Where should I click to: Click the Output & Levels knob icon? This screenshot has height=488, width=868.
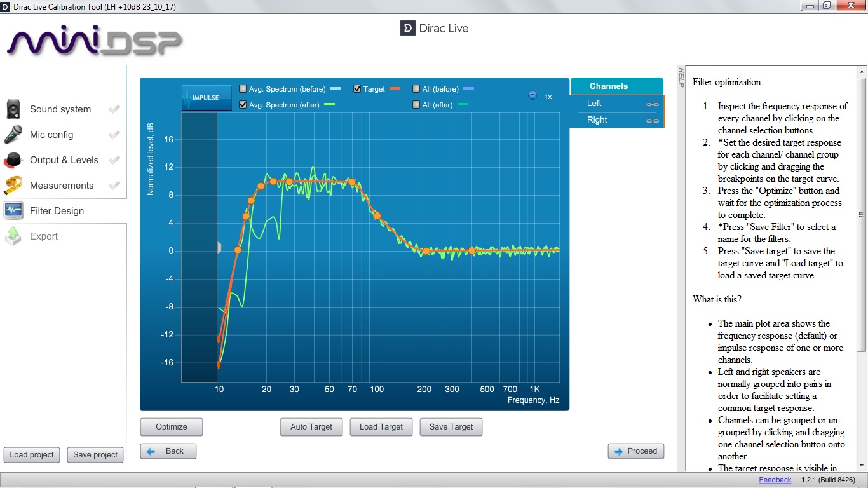13,160
